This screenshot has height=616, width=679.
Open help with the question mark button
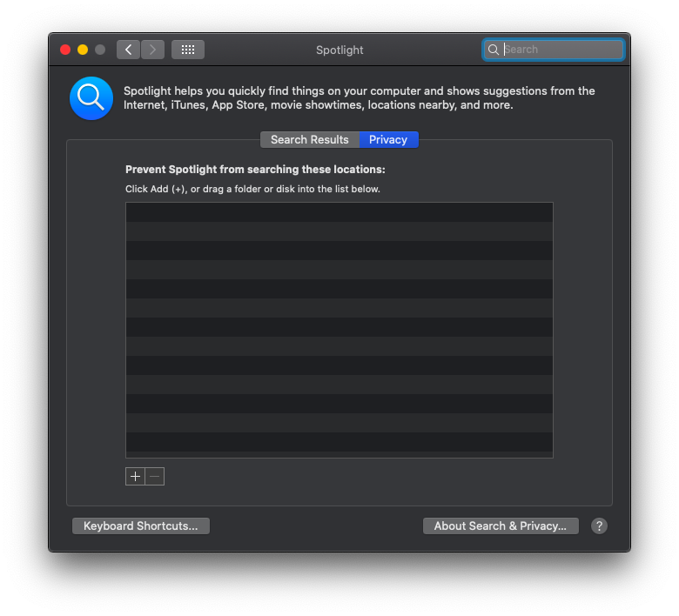[x=599, y=526]
